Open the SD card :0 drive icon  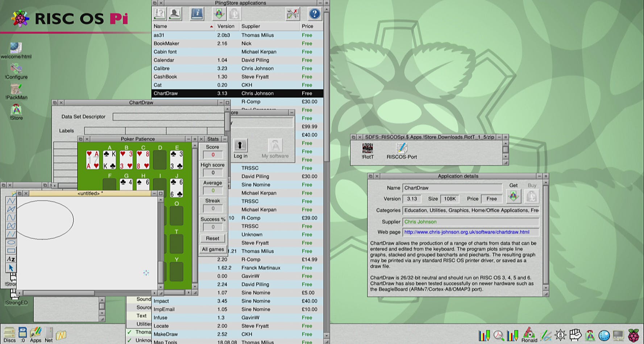click(22, 335)
